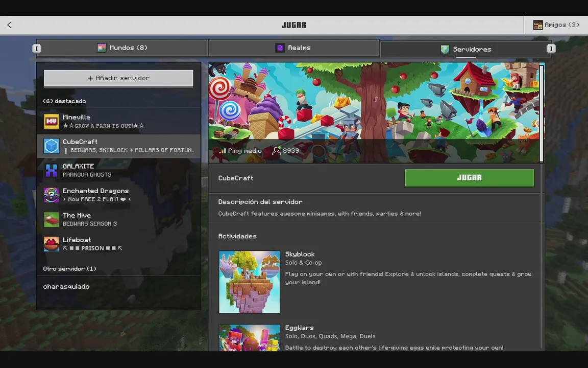Go back with the arrow icon
The image size is (588, 368).
(9, 25)
